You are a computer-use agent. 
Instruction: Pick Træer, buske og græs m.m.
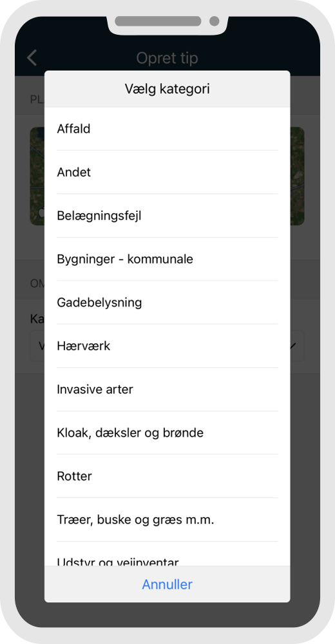click(167, 520)
